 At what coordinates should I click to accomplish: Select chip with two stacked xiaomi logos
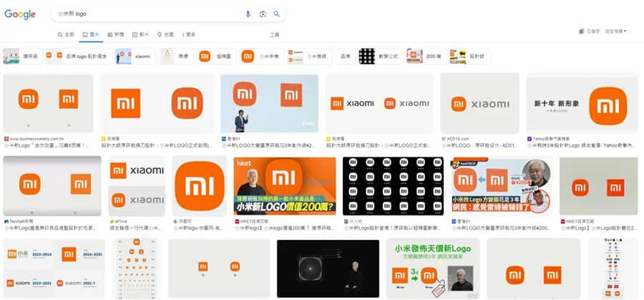pyautogui.click(x=309, y=57)
